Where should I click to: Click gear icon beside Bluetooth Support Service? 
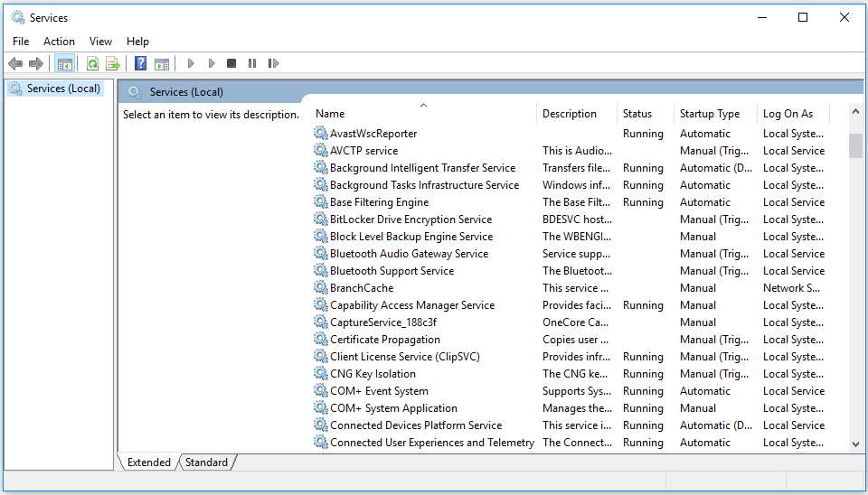[320, 270]
